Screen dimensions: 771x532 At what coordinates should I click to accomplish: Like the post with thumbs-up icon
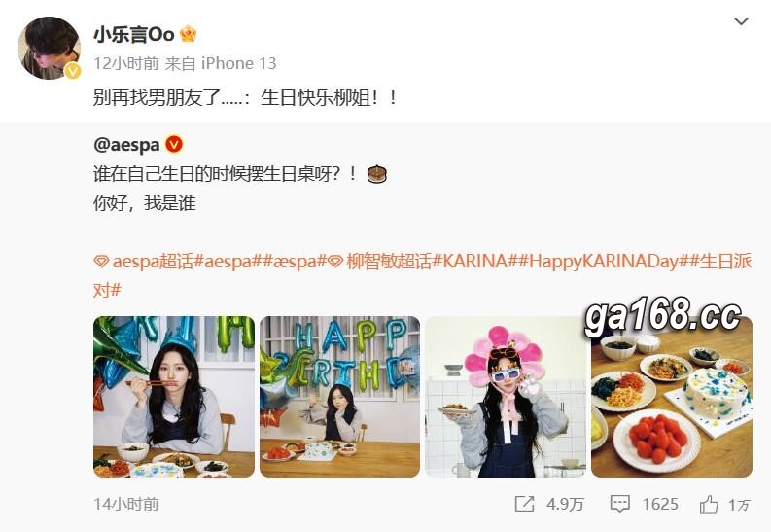[x=709, y=504]
